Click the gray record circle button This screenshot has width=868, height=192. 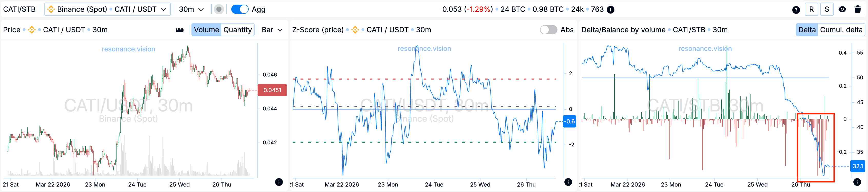[219, 9]
